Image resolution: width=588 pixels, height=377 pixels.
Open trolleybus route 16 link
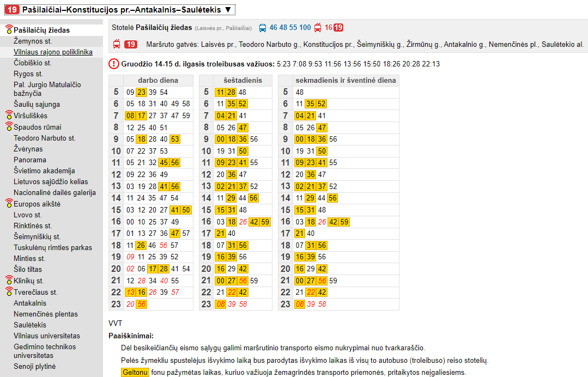328,28
